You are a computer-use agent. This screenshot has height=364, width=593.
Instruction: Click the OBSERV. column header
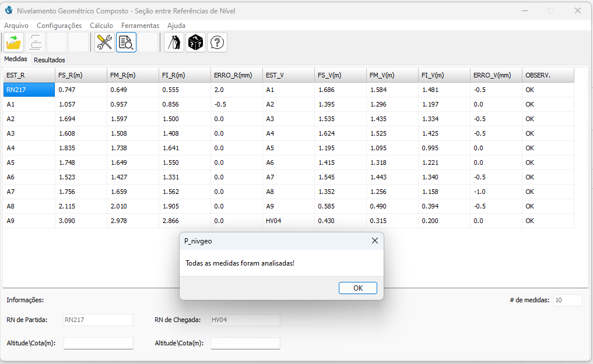pyautogui.click(x=548, y=75)
